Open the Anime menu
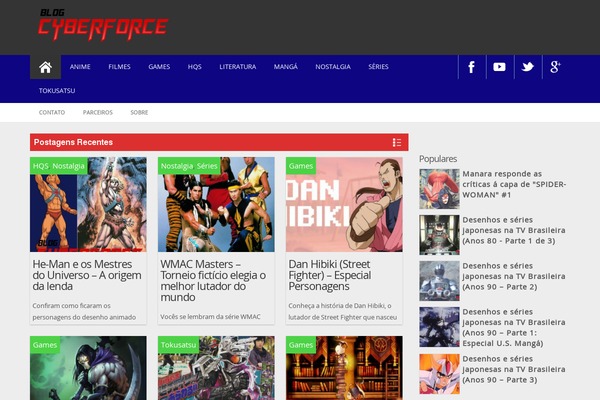 (x=80, y=67)
